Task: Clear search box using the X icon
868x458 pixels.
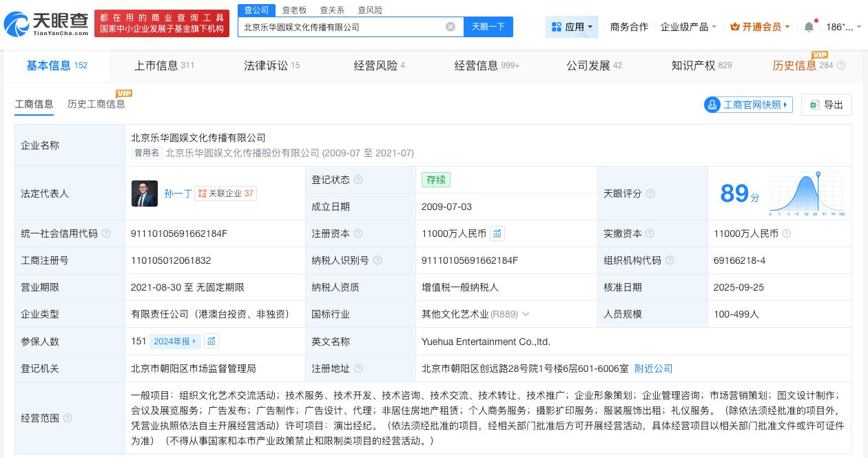Action: 451,27
